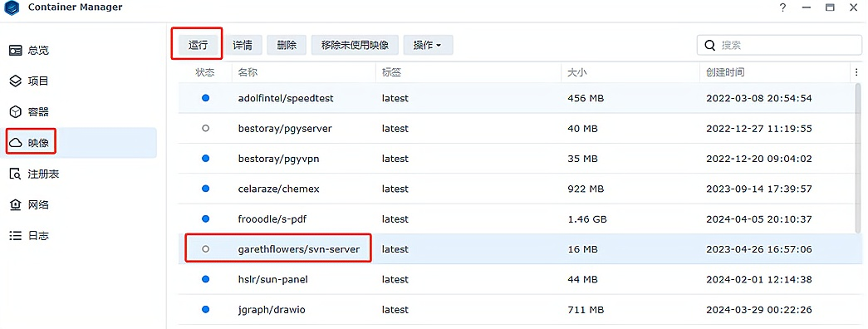The height and width of the screenshot is (329, 868).
Task: View the 日志 logs section
Action: coord(79,235)
